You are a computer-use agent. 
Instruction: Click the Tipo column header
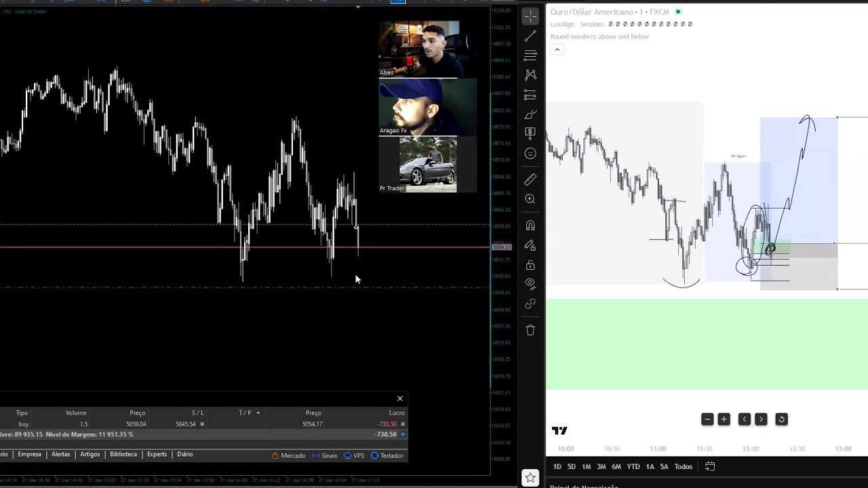click(x=22, y=413)
